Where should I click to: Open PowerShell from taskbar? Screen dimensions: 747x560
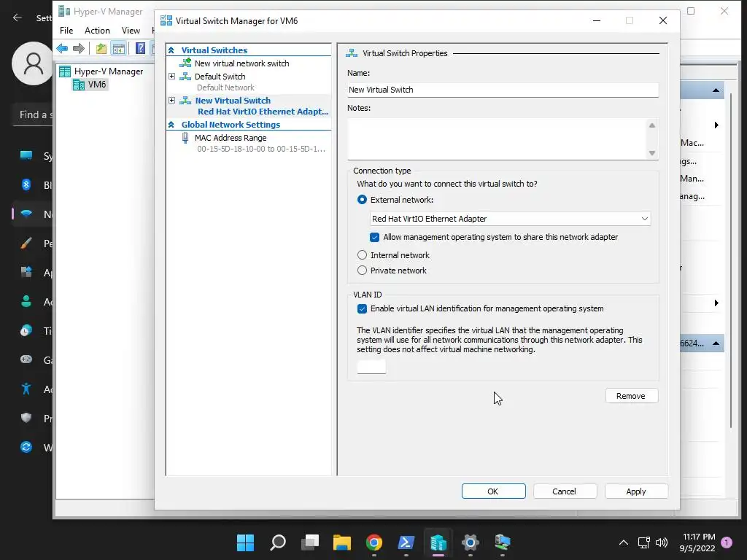[406, 542]
